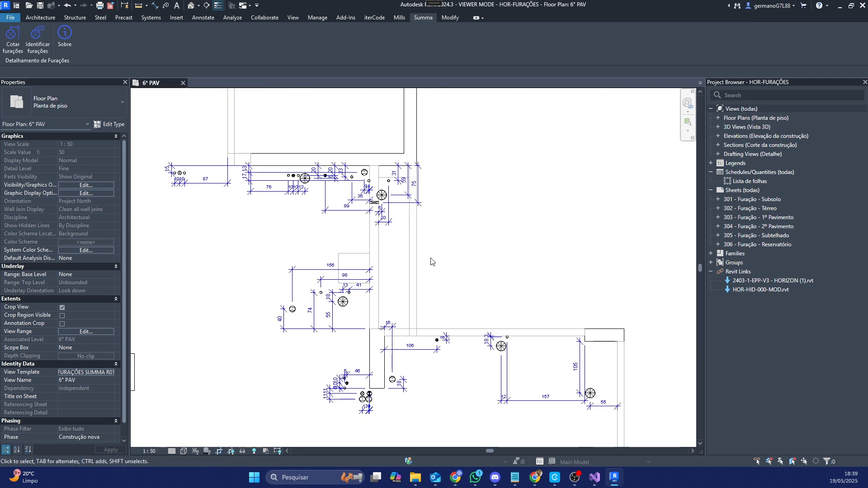Viewport: 868px width, 488px height.
Task: Open the Annotate ribbon tab
Action: point(203,18)
